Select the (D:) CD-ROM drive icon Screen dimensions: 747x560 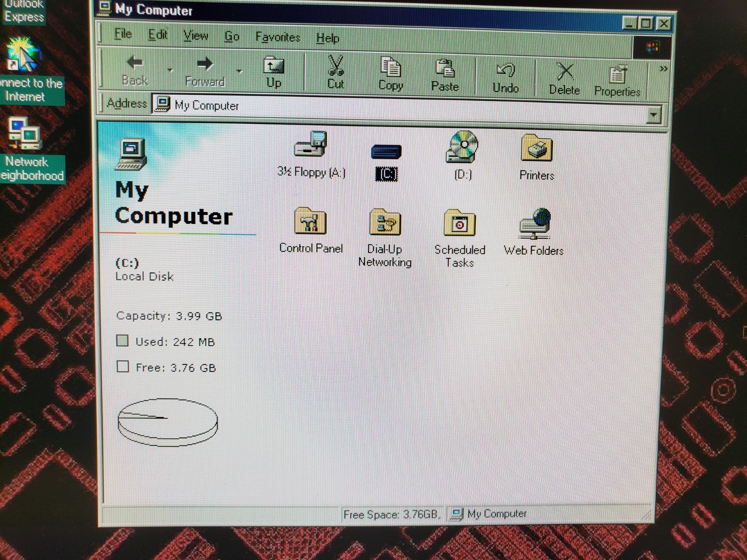(x=462, y=147)
